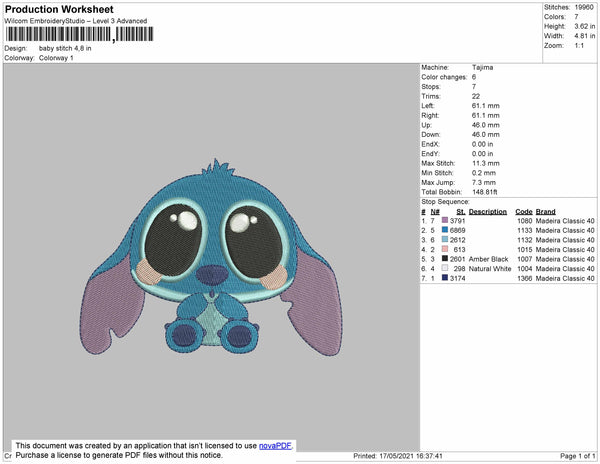The height and width of the screenshot is (464, 600).
Task: Click the 'Page 1 of 1' footer text
Action: 578,456
